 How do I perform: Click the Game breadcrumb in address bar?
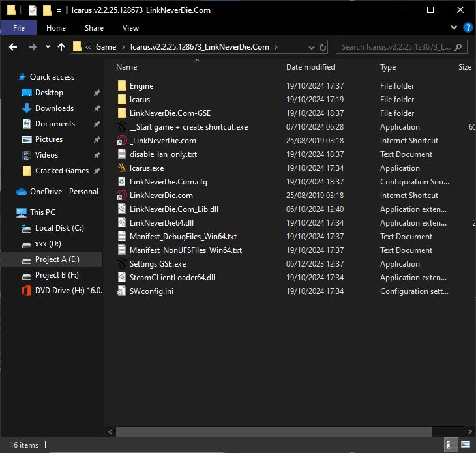pos(106,47)
